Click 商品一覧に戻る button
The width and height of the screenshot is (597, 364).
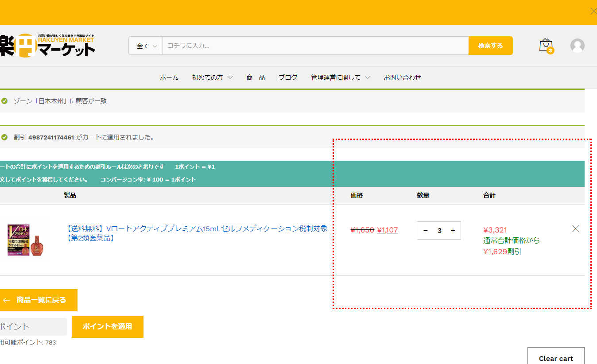pos(36,300)
